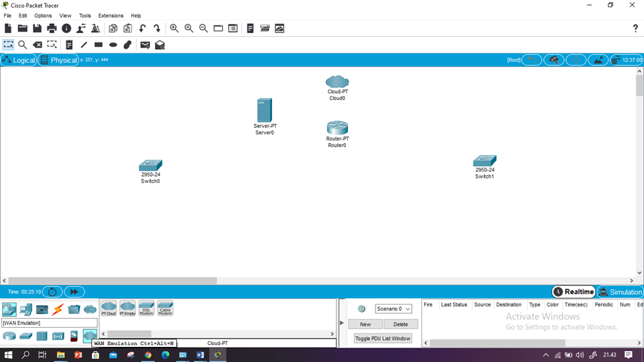The width and height of the screenshot is (644, 362).
Task: Pick the Cable Modem device
Action: (x=165, y=308)
